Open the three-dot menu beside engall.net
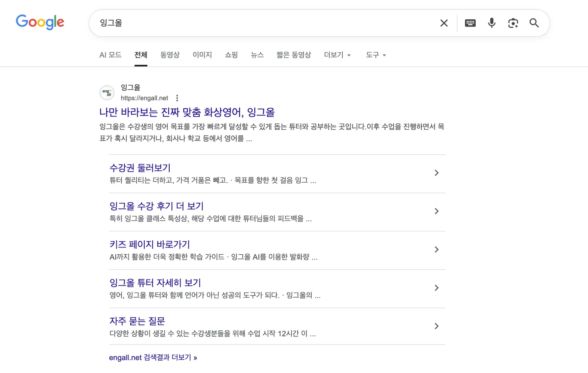Viewport: 588px width, 373px height. point(177,98)
